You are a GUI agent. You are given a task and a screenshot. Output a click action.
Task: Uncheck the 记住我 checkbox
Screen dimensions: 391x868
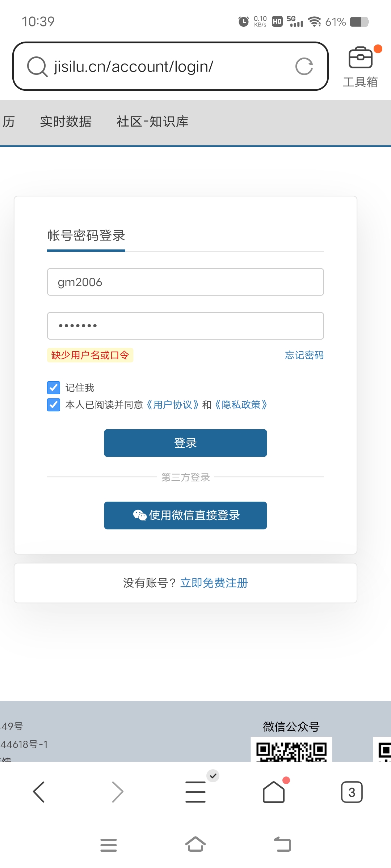pyautogui.click(x=54, y=387)
